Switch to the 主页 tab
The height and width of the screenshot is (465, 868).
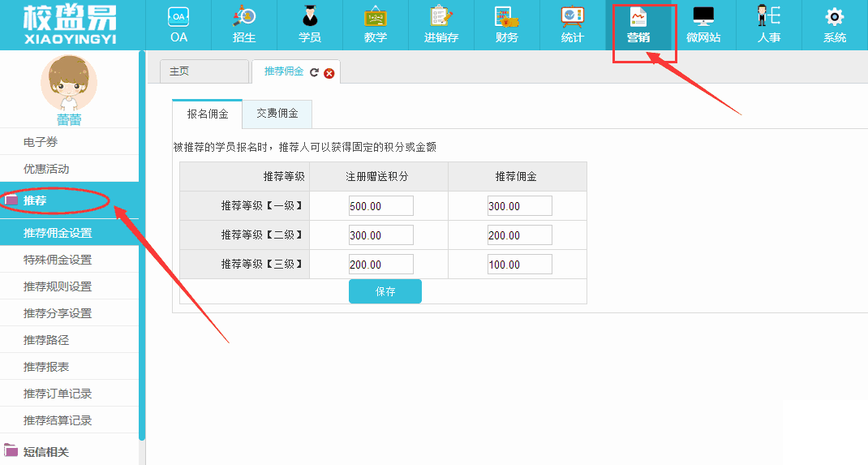pos(204,71)
